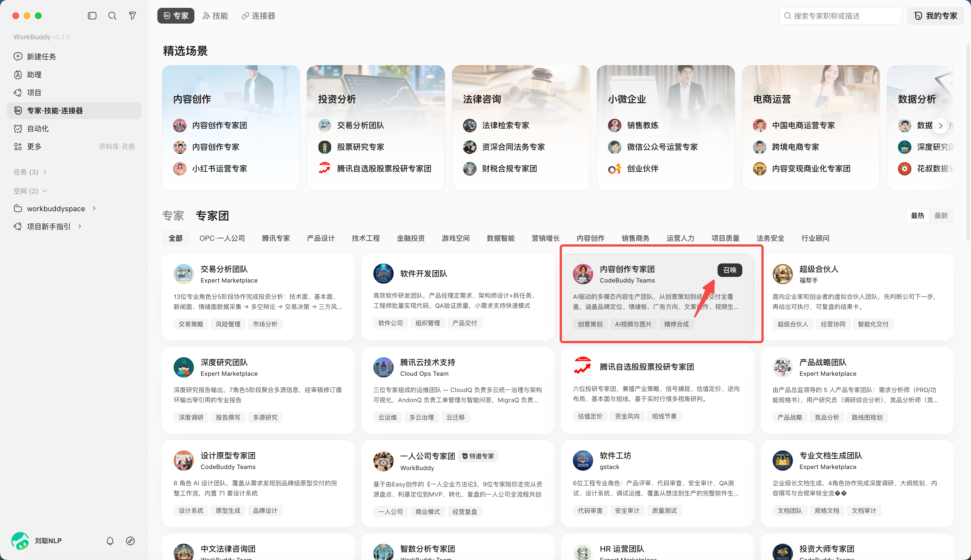Open 我的专家 button

(x=935, y=16)
